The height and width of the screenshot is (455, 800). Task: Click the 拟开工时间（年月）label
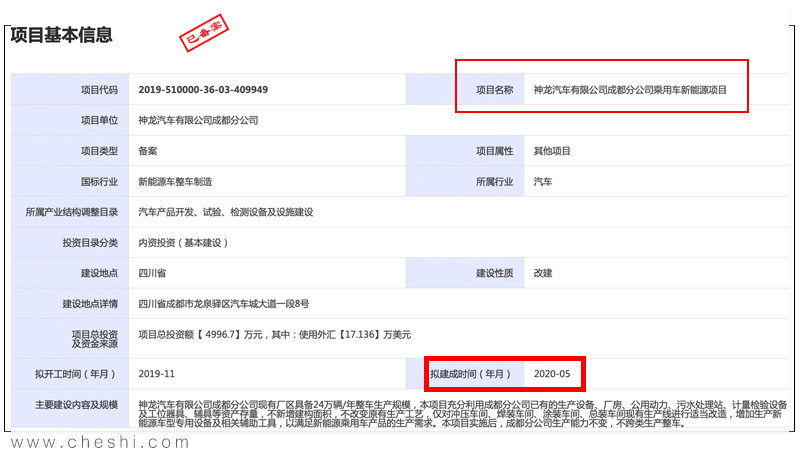pos(76,374)
